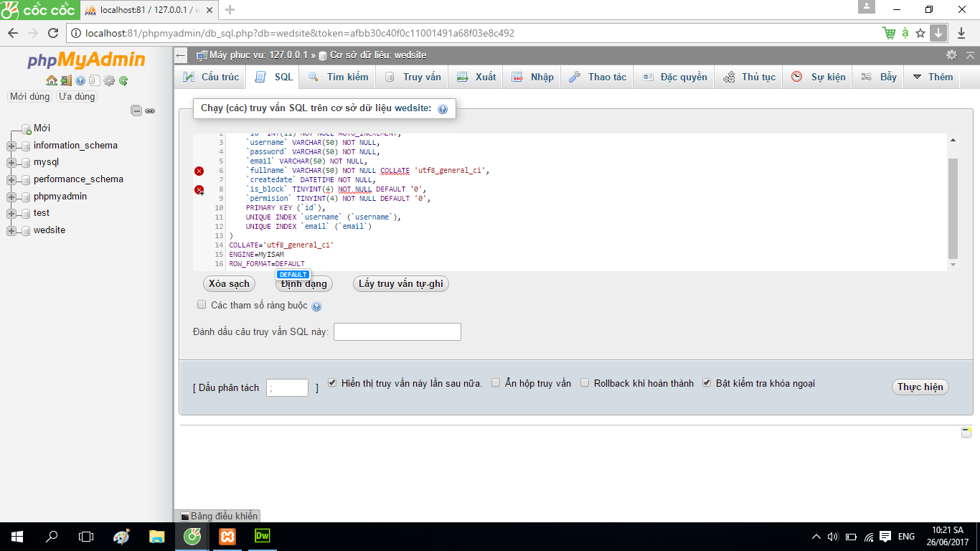Open the shopping cart icon in address bar

click(x=889, y=33)
